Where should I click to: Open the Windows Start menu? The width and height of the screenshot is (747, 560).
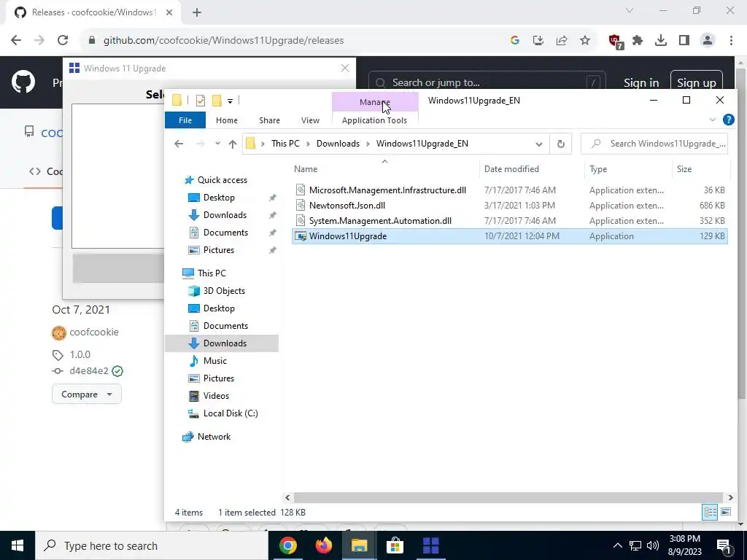pyautogui.click(x=18, y=545)
